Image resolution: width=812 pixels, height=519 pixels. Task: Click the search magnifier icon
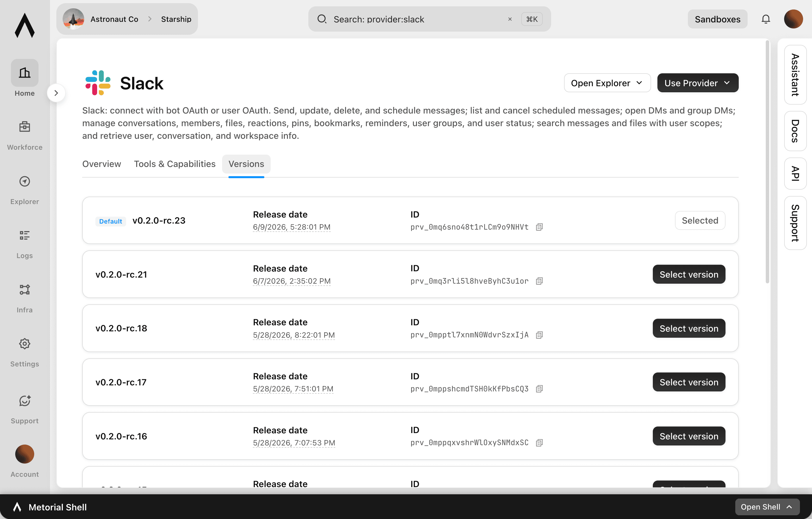[322, 19]
